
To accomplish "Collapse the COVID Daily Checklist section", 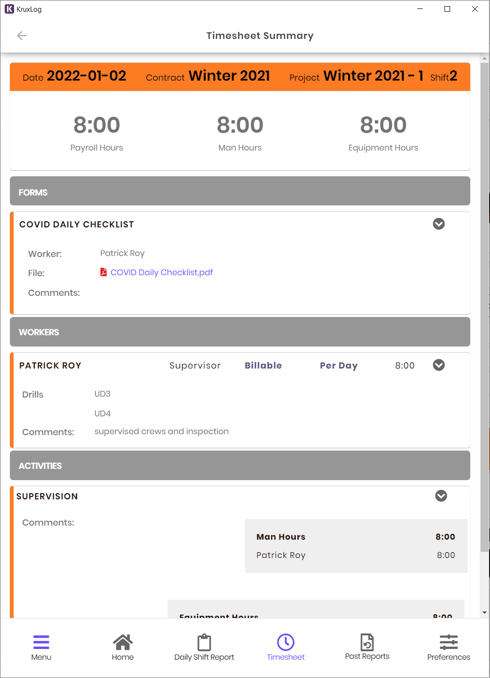I will [x=439, y=224].
